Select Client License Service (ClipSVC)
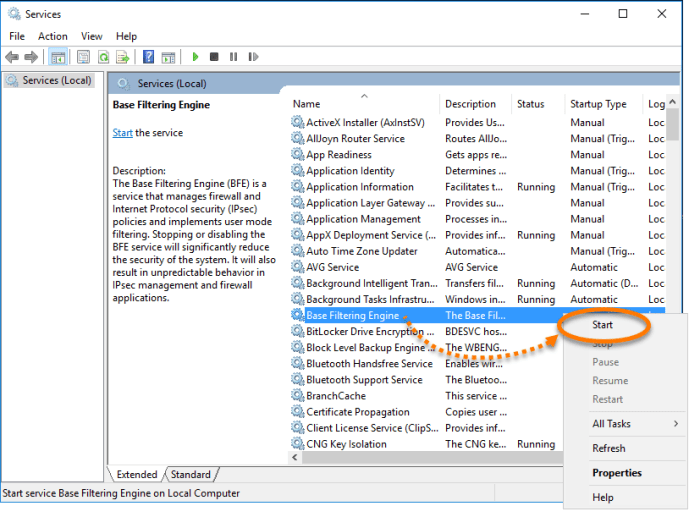The image size is (700, 517). tap(426, 428)
